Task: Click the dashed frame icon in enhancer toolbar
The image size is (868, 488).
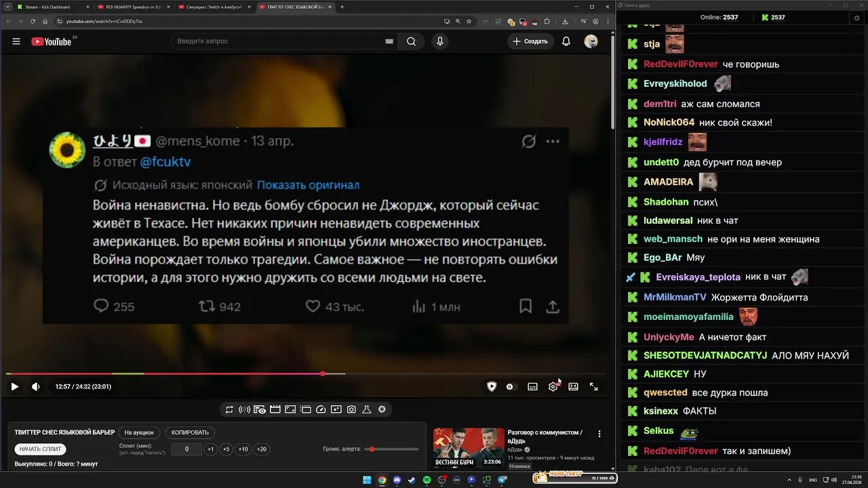Action: click(x=306, y=409)
